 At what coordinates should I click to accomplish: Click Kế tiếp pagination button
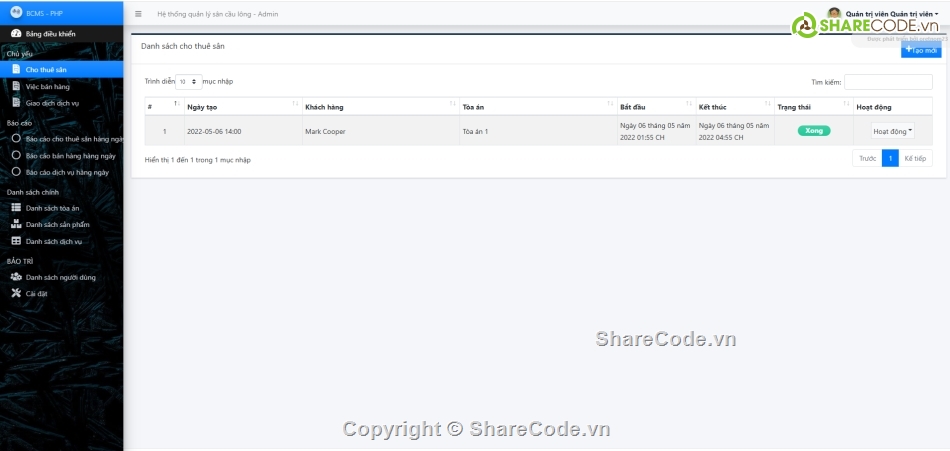click(x=915, y=158)
